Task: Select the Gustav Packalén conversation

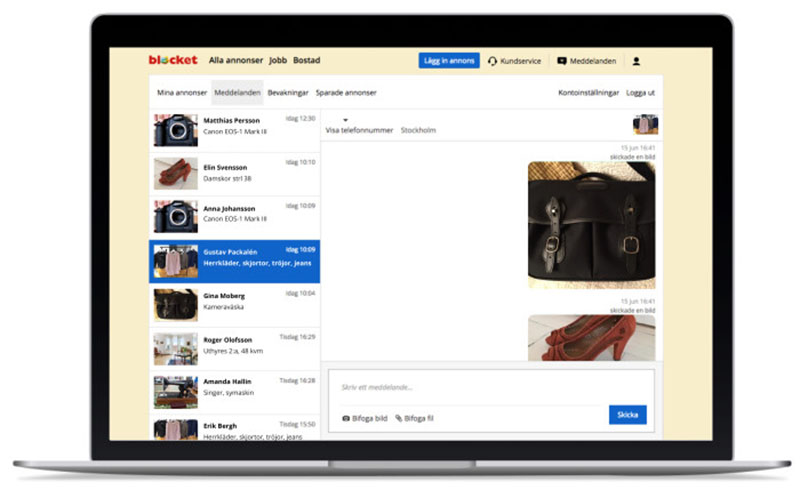Action: (x=235, y=261)
